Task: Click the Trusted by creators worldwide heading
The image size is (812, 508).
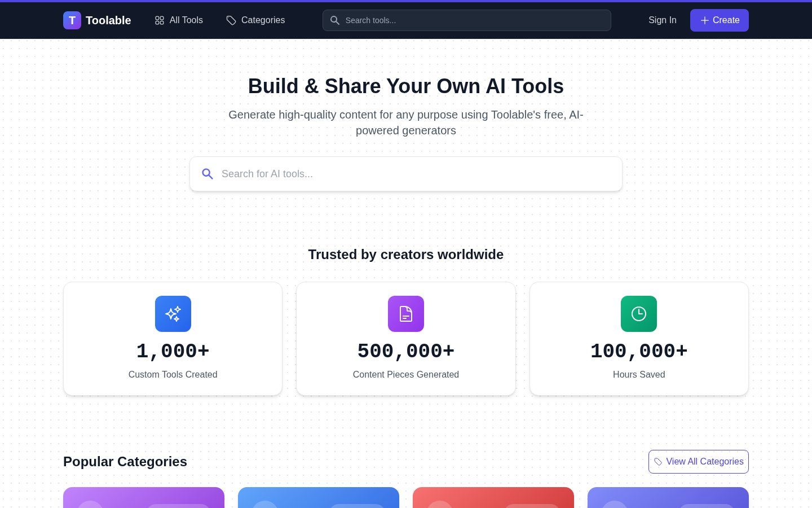Action: pyautogui.click(x=406, y=255)
